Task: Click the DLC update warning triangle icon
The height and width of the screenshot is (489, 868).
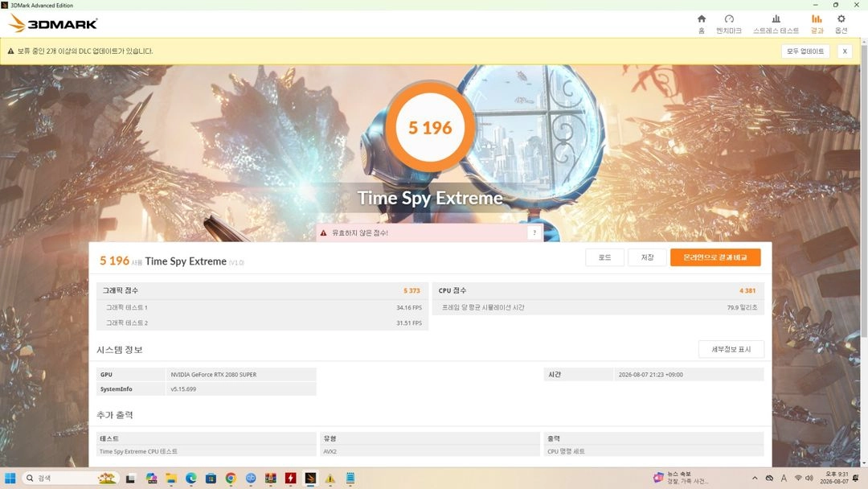Action: coord(10,51)
